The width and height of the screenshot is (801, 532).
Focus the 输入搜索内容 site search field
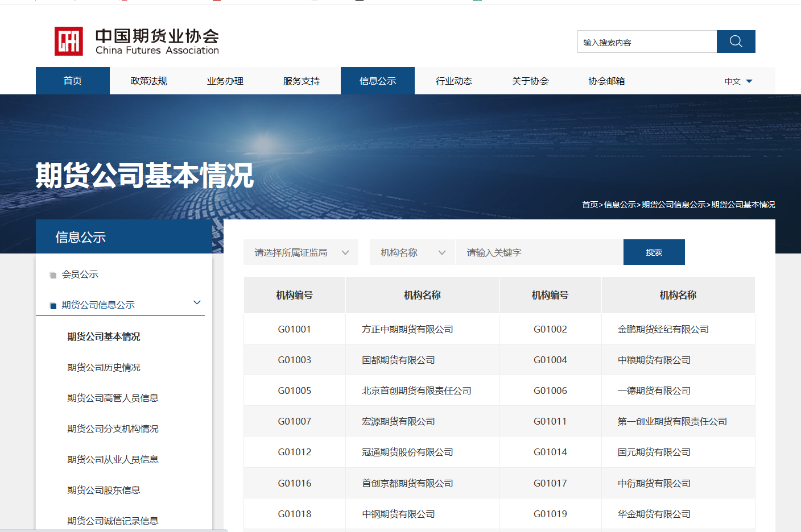pyautogui.click(x=647, y=41)
